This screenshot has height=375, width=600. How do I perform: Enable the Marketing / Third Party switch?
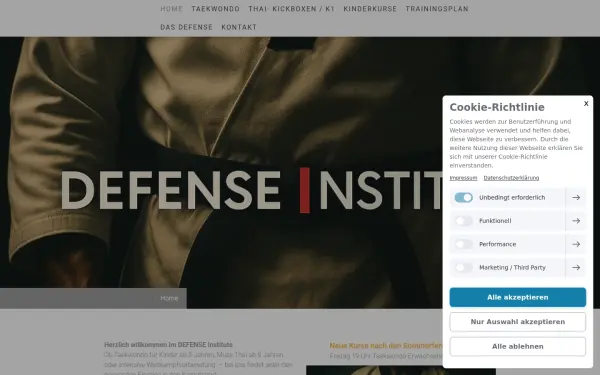pyautogui.click(x=463, y=267)
